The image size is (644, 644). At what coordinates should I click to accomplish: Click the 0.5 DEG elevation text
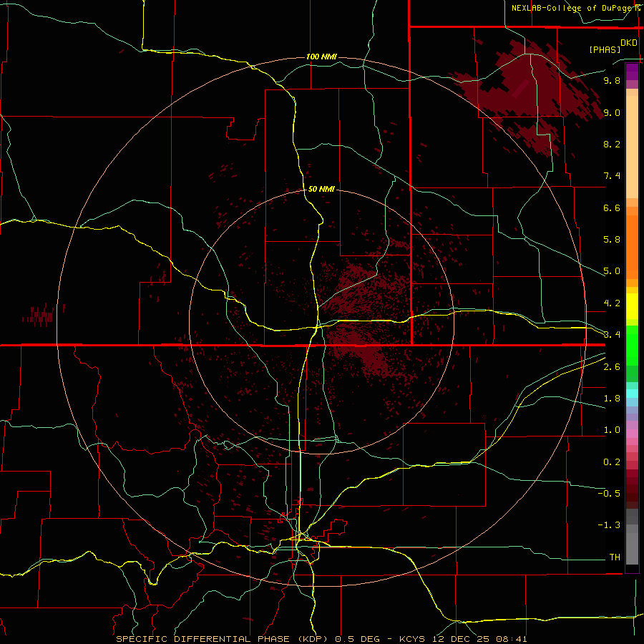coord(357,639)
